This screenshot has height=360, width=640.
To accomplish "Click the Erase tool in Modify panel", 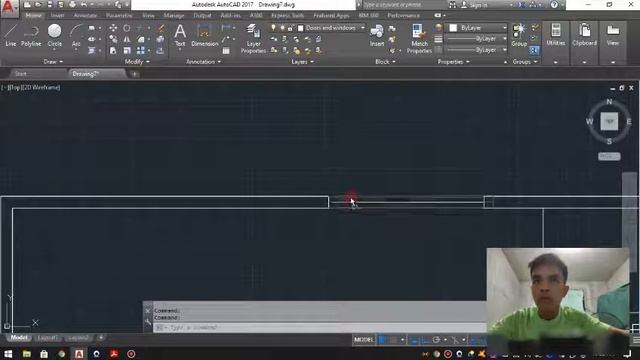I will pos(160,28).
